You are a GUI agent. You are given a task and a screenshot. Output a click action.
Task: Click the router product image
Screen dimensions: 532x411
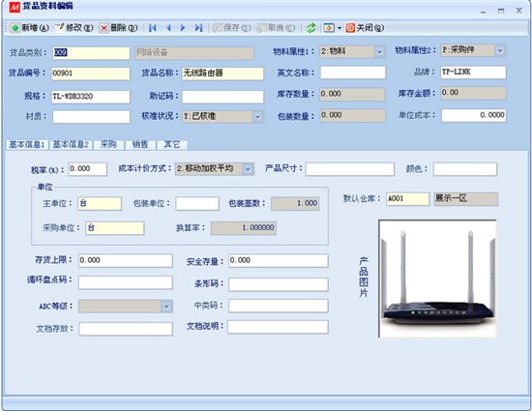click(437, 279)
